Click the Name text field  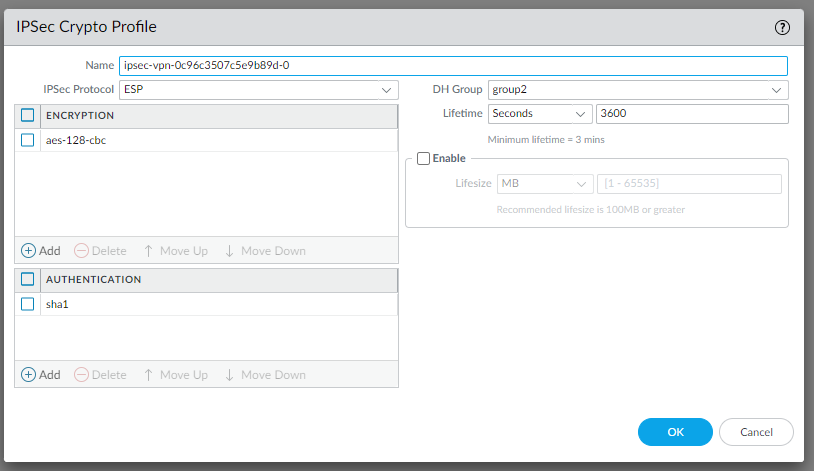[452, 66]
